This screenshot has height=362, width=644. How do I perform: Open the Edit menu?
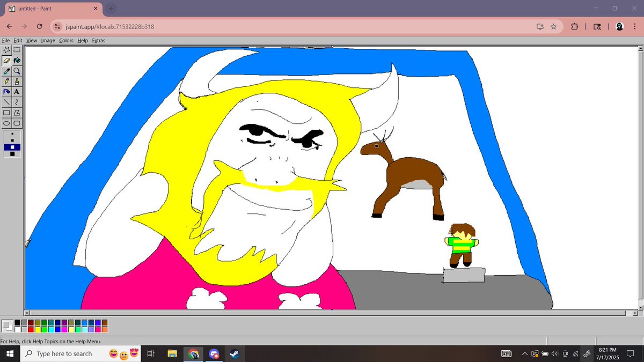click(x=18, y=40)
